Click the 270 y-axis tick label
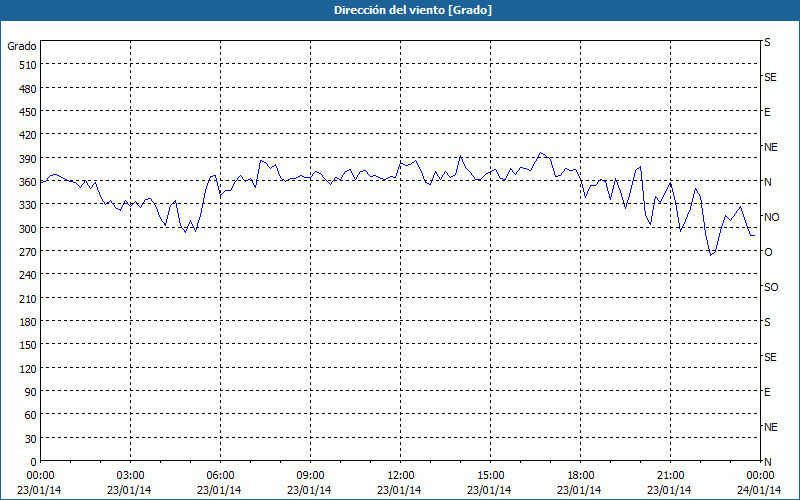The width and height of the screenshot is (800, 500). tap(28, 252)
